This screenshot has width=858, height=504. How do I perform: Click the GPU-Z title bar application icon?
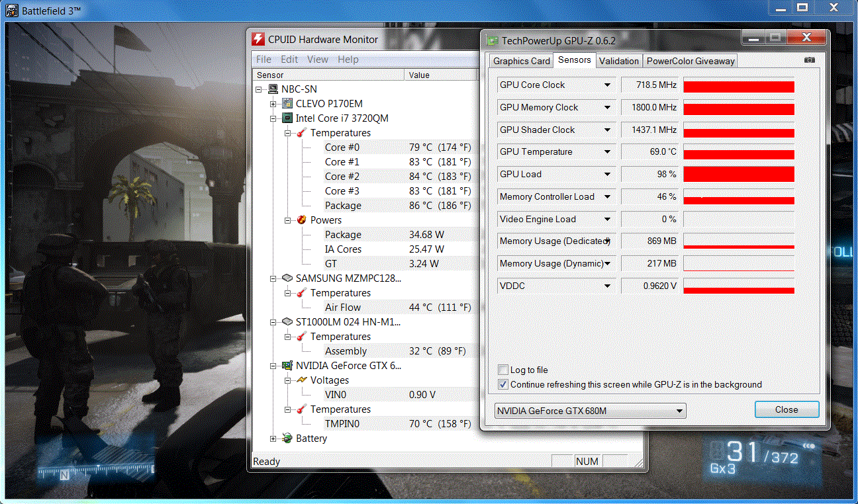tap(492, 40)
